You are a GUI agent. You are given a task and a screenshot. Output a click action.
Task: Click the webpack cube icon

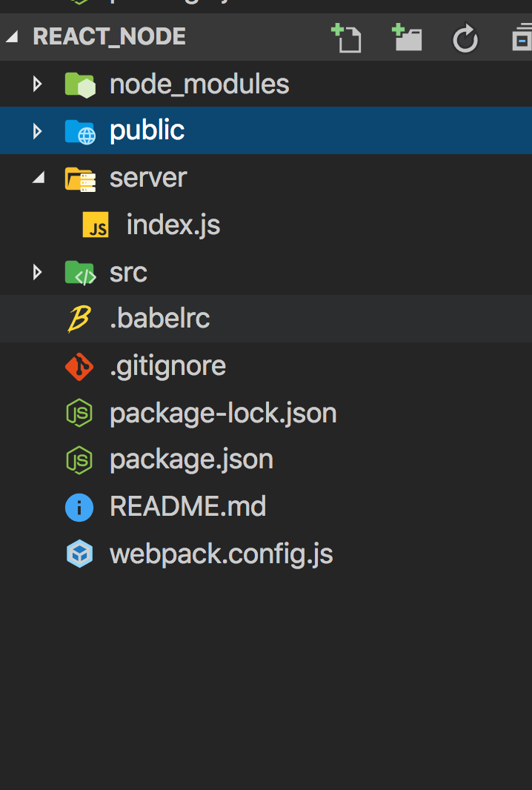pos(79,554)
